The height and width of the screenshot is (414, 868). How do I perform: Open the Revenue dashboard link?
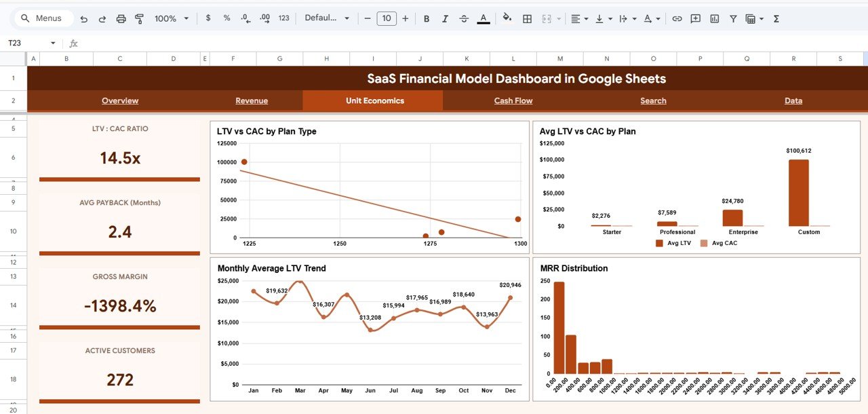coord(252,100)
